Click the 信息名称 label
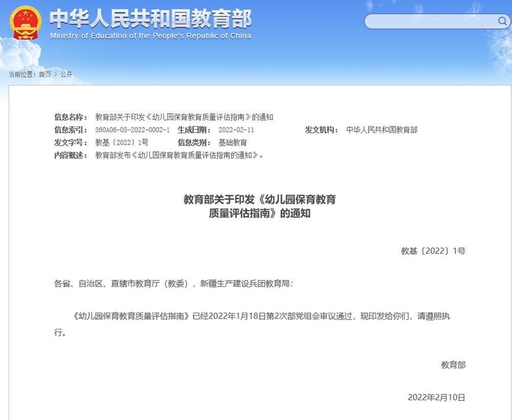Viewport: 512px width, 420px height. tap(71, 117)
